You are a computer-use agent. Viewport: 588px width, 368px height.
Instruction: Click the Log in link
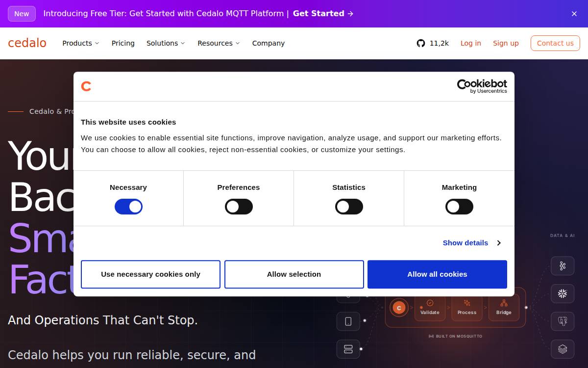coord(471,43)
